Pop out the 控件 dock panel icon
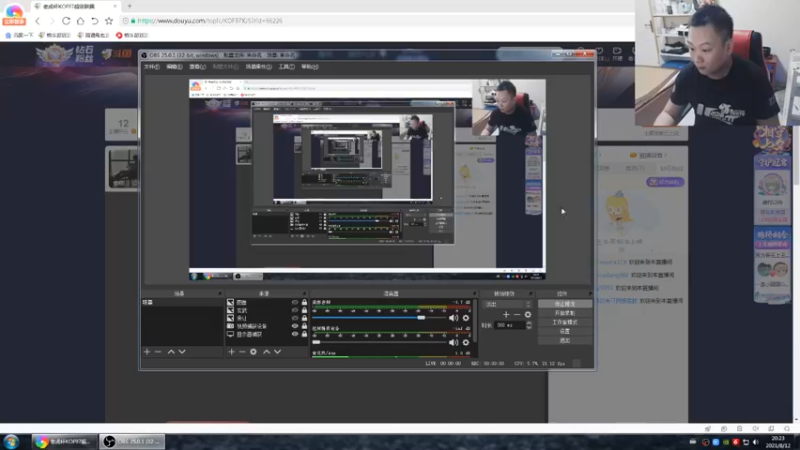Screen dimensions: 800x450 coord(590,294)
